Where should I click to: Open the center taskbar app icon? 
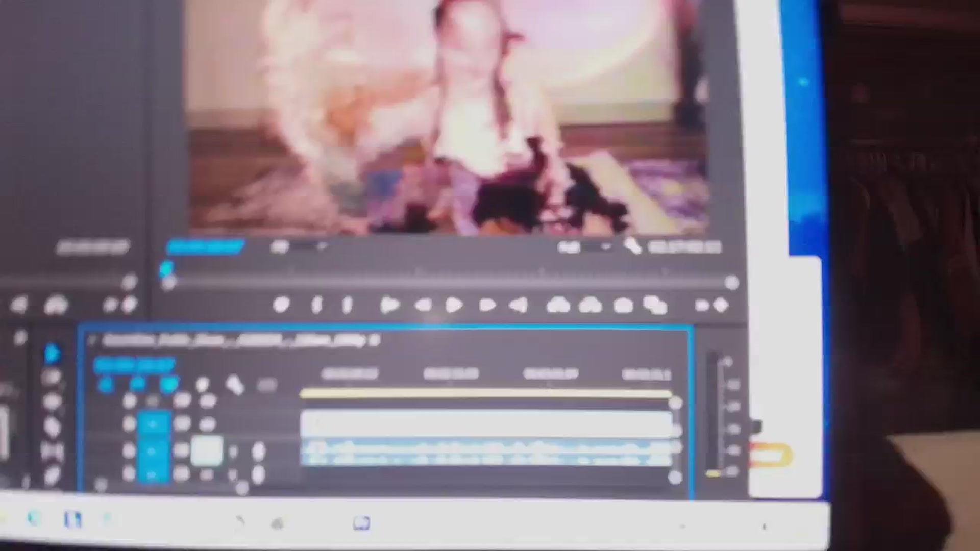pos(362,523)
